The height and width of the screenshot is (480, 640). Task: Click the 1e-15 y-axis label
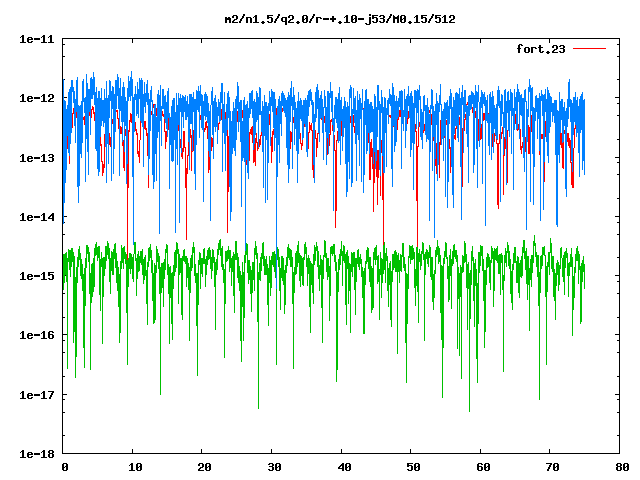point(37,276)
